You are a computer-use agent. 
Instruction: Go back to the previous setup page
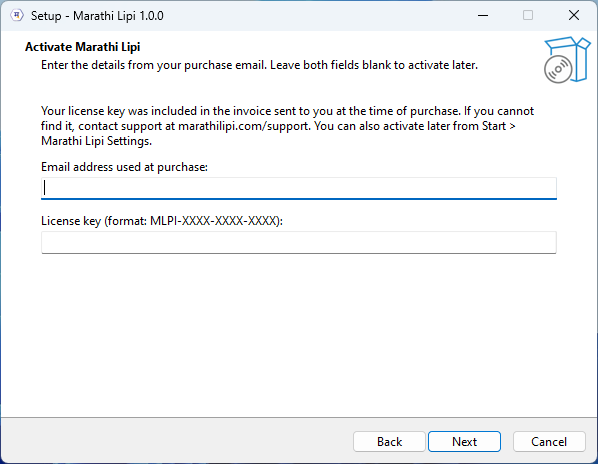(389, 442)
